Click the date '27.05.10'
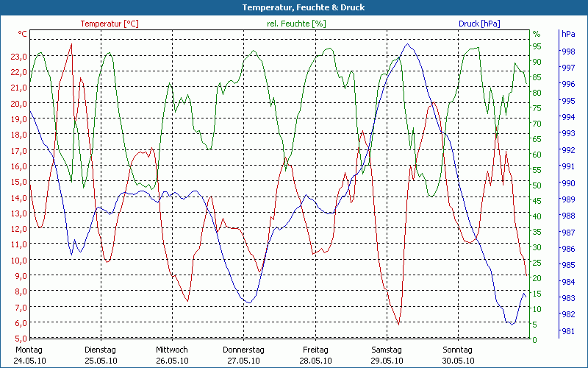The image size is (588, 368). 243,361
